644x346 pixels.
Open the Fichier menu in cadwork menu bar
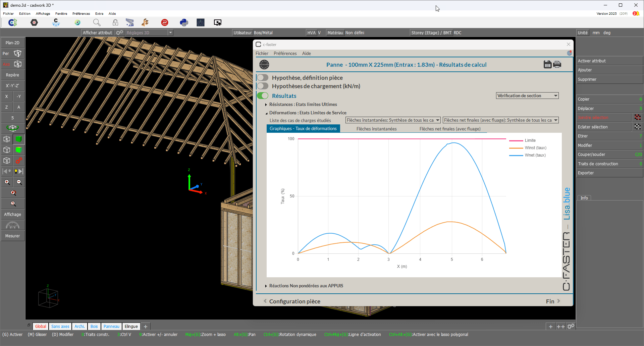tap(8, 14)
